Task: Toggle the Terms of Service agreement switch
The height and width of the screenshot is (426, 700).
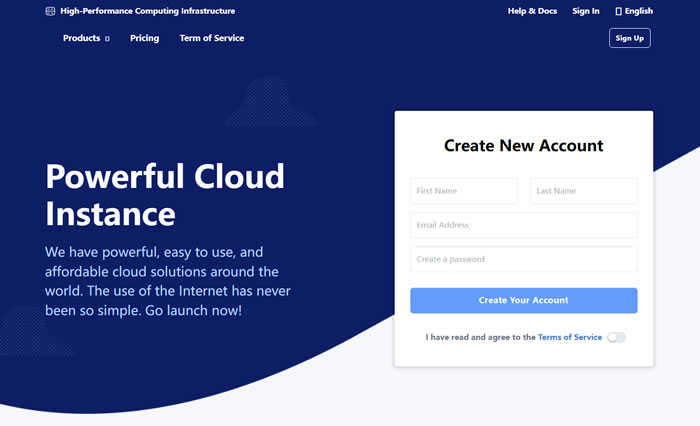Action: 616,337
